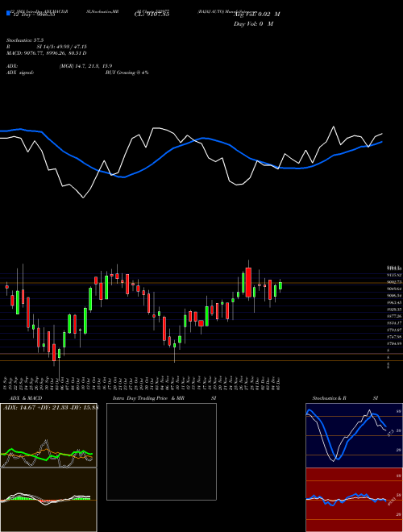
Task: Click the Avg Vol: 0.02 M label
Action: [x=257, y=15]
